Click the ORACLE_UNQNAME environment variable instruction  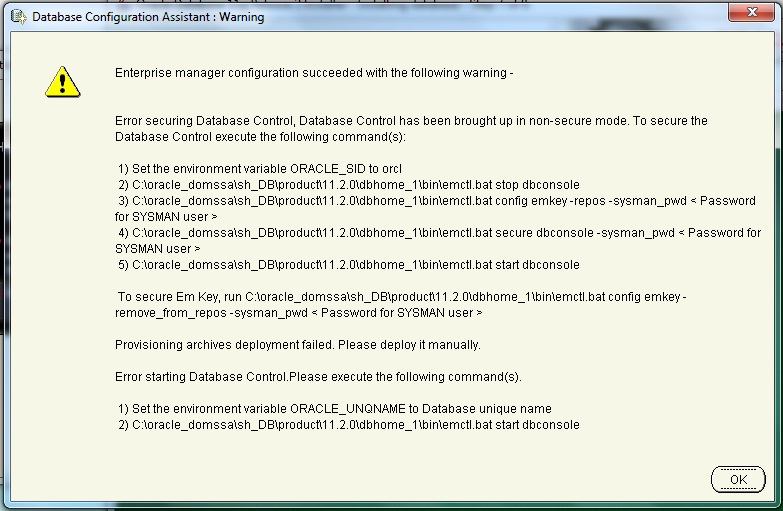(334, 409)
